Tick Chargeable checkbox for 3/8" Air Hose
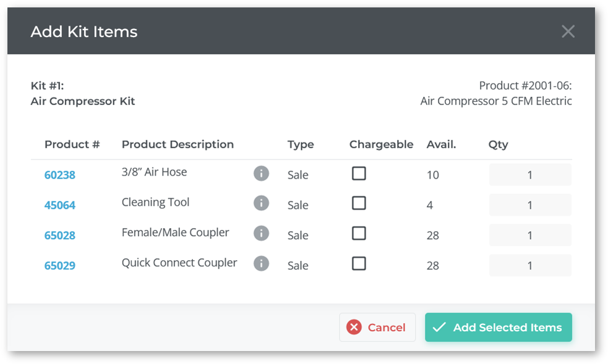 point(359,173)
